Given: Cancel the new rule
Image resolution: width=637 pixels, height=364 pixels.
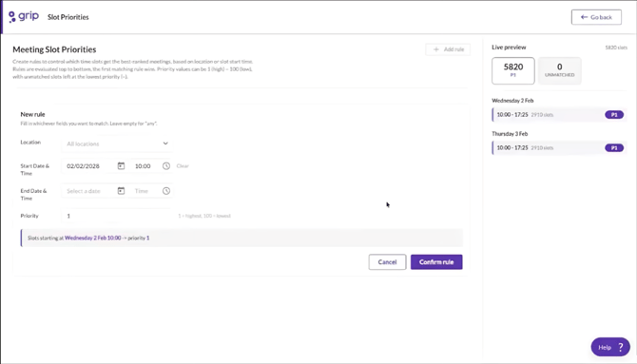Looking at the screenshot, I should tap(387, 262).
